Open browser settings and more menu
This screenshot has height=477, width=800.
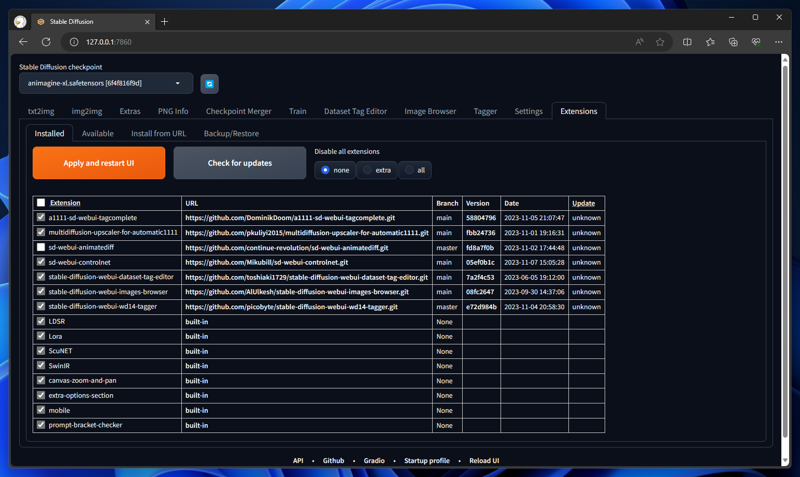(779, 42)
